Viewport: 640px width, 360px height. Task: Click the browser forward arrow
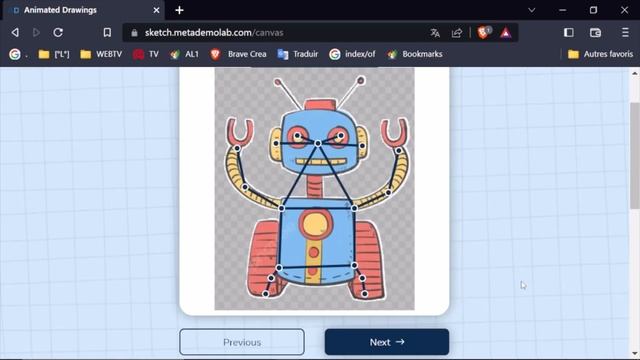[36, 32]
